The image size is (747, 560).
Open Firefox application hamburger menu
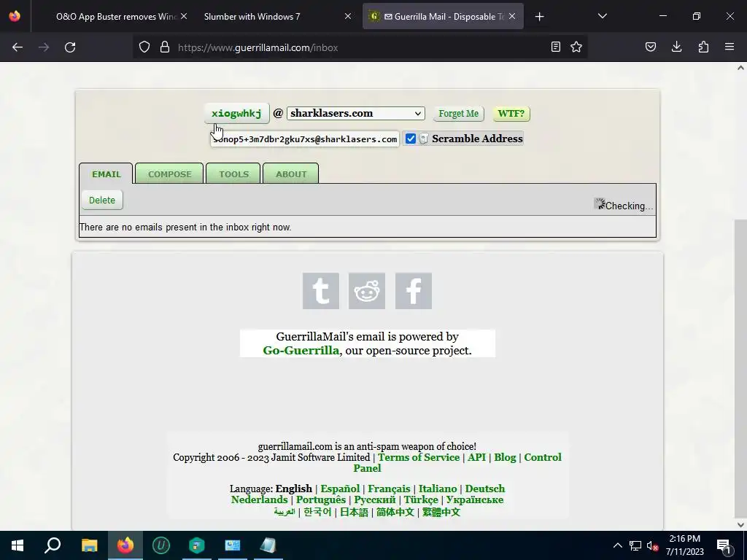click(729, 47)
